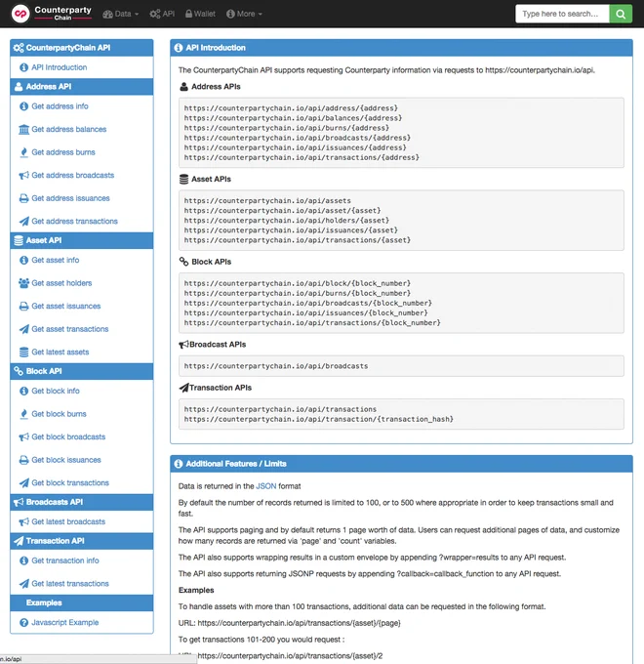
Task: Click the info icon beside API Introduction sidebar
Action: click(x=24, y=67)
